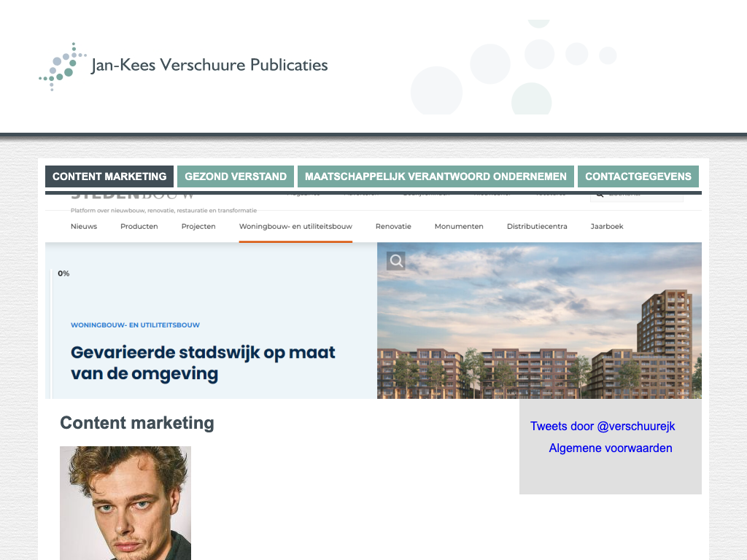Open the Content Marketing tab
The width and height of the screenshot is (747, 560).
(x=109, y=176)
